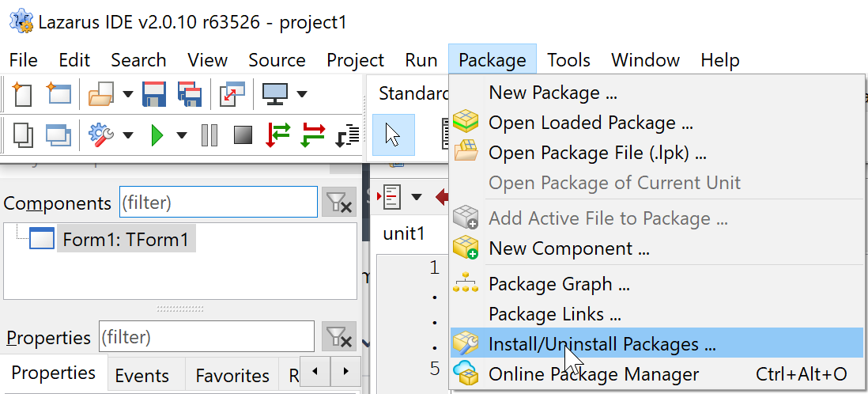Viewport: 868px width, 394px height.
Task: Open the Edit menu
Action: (x=74, y=60)
